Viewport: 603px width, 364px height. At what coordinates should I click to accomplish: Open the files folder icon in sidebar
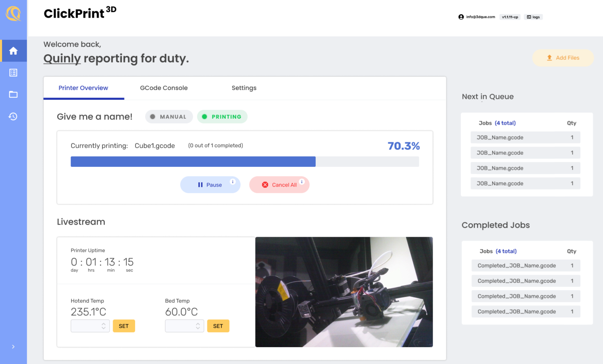click(x=14, y=95)
